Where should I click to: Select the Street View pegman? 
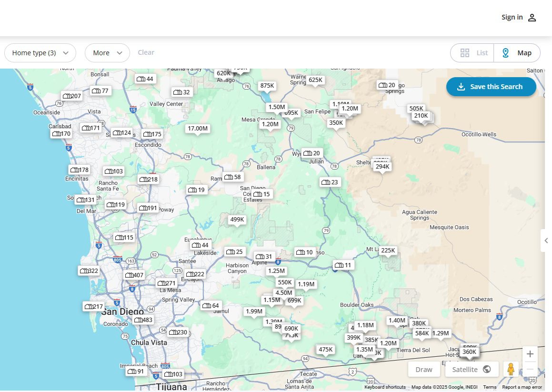pos(511,369)
